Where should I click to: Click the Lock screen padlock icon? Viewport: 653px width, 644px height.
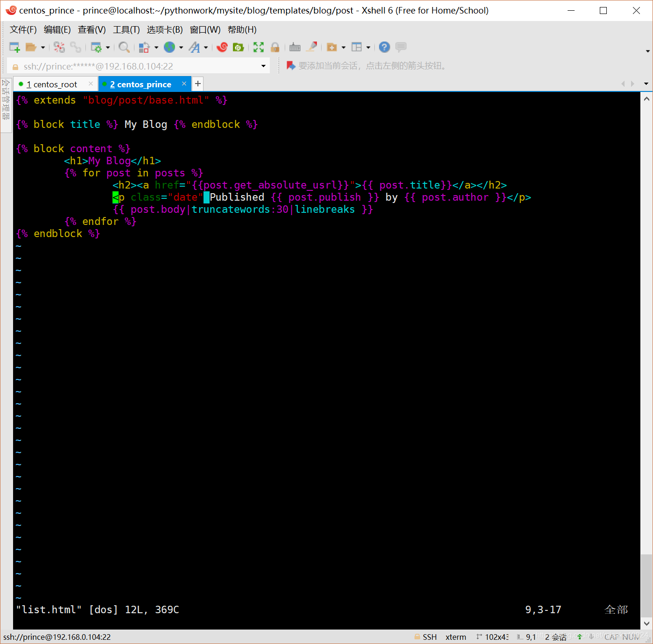(275, 47)
